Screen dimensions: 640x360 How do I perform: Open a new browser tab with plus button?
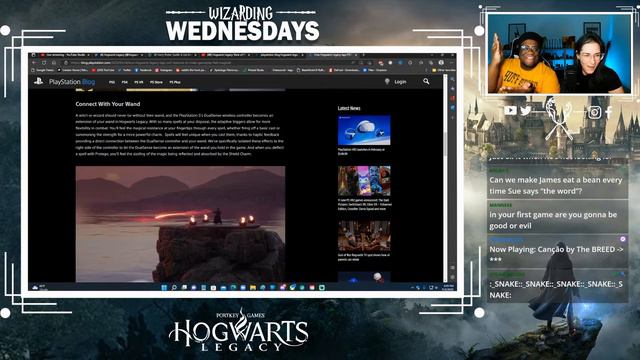[x=364, y=55]
